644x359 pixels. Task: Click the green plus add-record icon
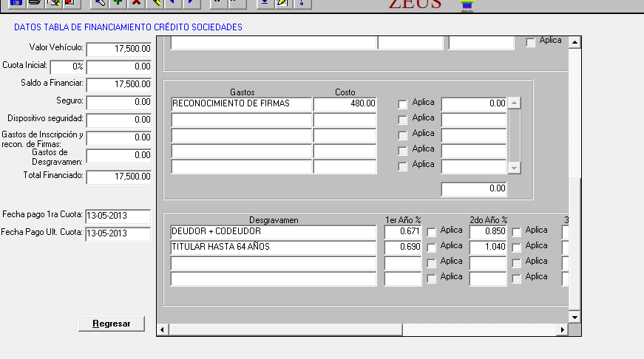click(x=118, y=3)
